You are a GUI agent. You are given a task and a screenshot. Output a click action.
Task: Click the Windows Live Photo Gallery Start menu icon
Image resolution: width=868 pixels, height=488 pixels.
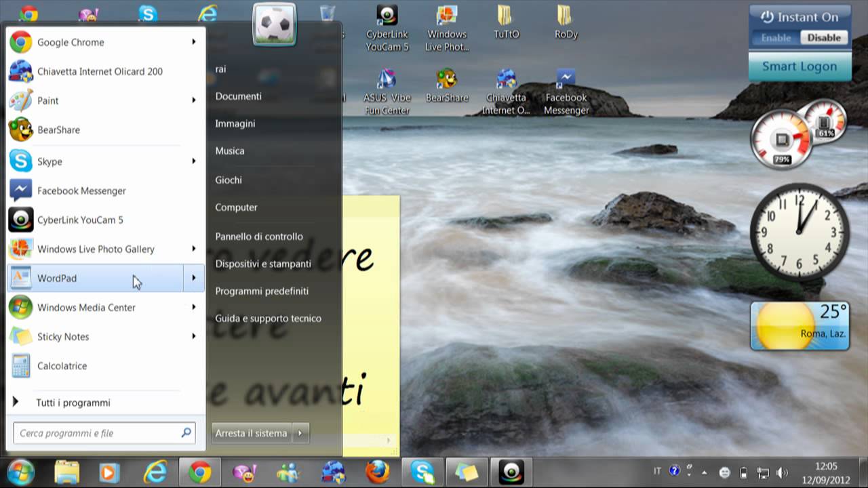point(20,249)
